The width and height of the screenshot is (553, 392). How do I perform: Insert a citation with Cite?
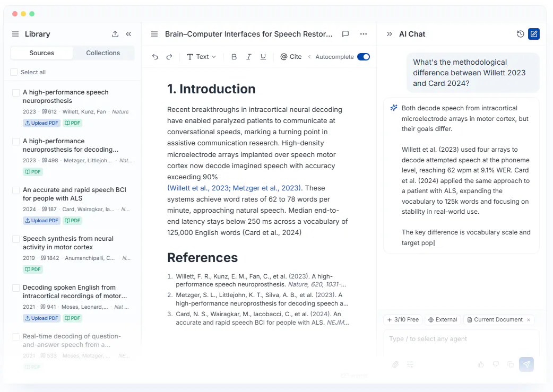[291, 57]
